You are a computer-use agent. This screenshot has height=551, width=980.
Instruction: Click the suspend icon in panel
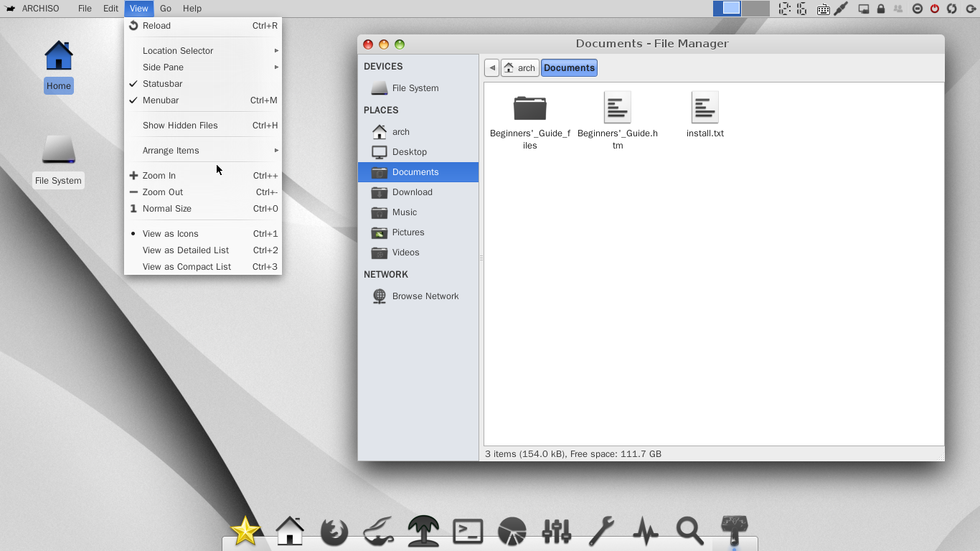918,9
